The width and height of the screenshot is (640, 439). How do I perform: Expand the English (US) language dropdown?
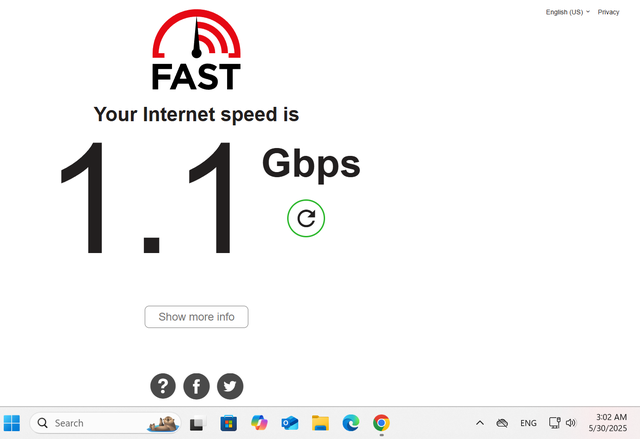[x=567, y=12]
